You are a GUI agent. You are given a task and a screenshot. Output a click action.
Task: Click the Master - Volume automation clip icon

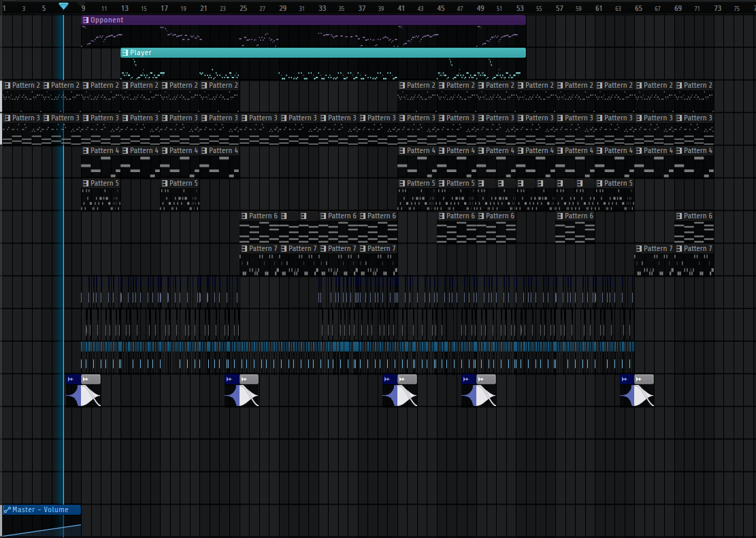7,509
